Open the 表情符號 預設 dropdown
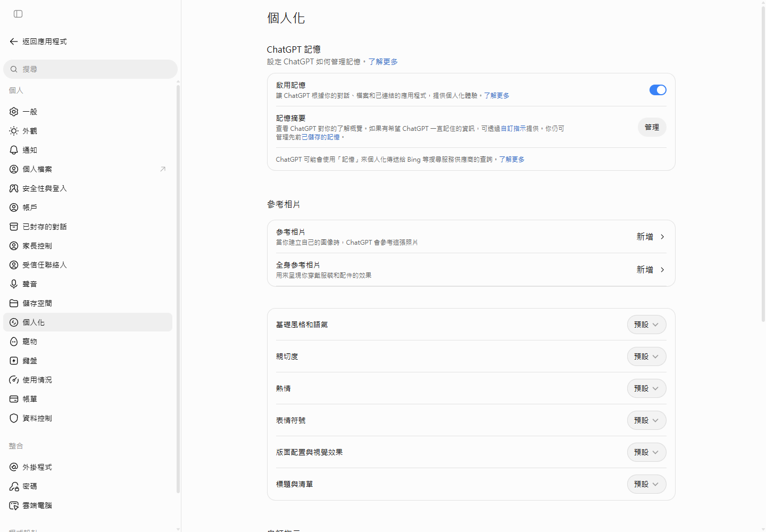The width and height of the screenshot is (766, 532). tap(646, 420)
